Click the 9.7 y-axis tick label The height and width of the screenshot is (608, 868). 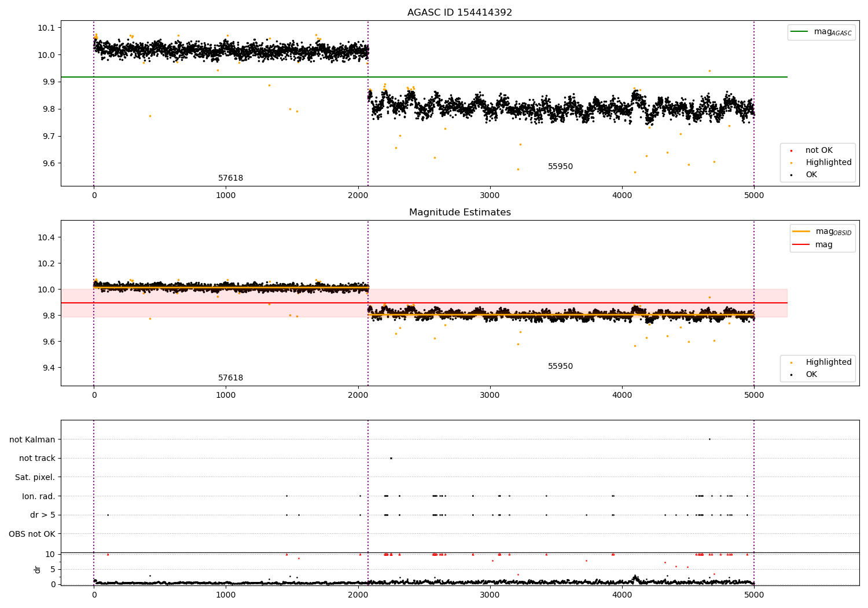pyautogui.click(x=49, y=136)
